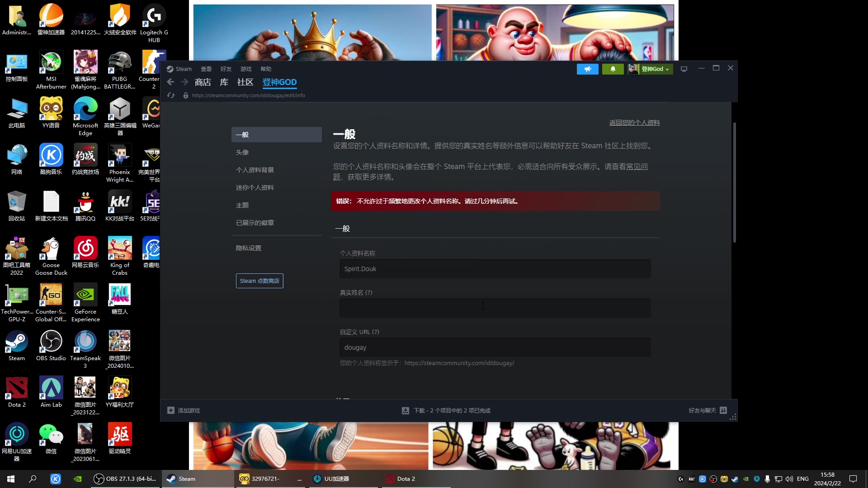Open PUBG BATTLEGROUNDS desktop shortcut
Screen dimensions: 868x488
120,70
